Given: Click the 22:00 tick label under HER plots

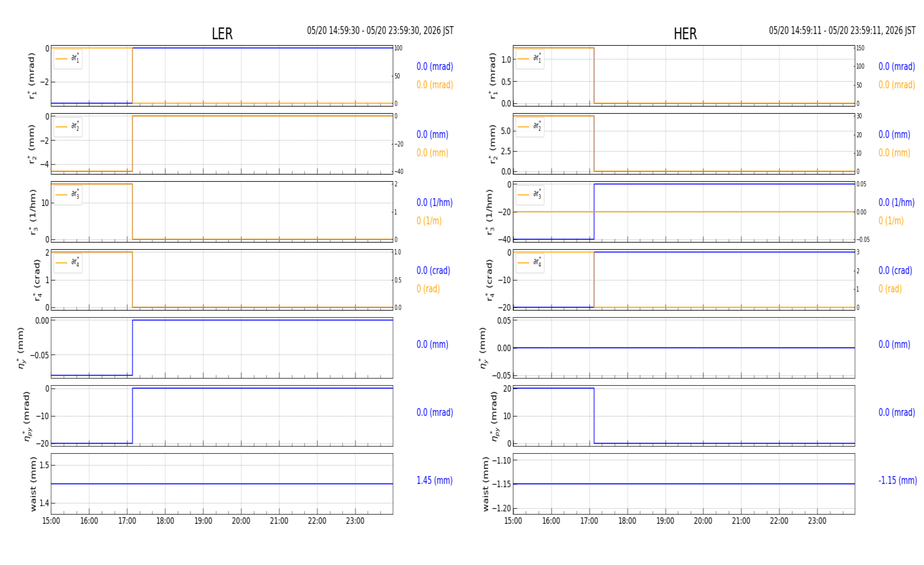Looking at the screenshot, I should tap(779, 521).
